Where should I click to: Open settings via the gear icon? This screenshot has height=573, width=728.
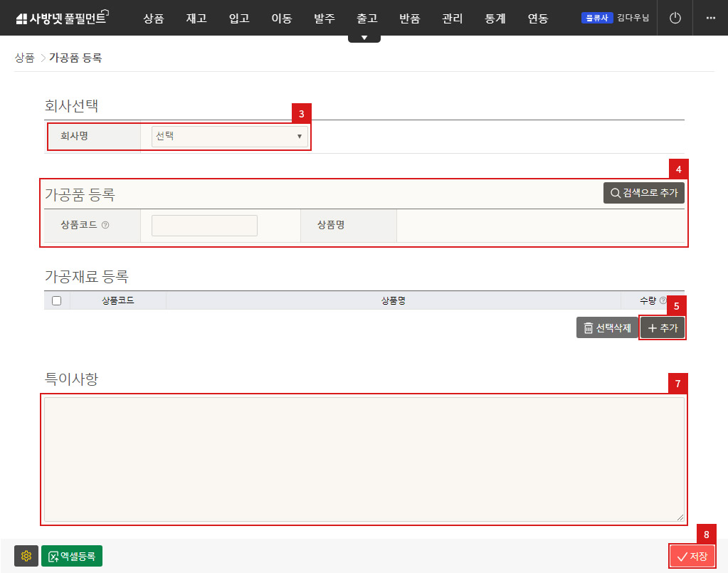pos(26,556)
